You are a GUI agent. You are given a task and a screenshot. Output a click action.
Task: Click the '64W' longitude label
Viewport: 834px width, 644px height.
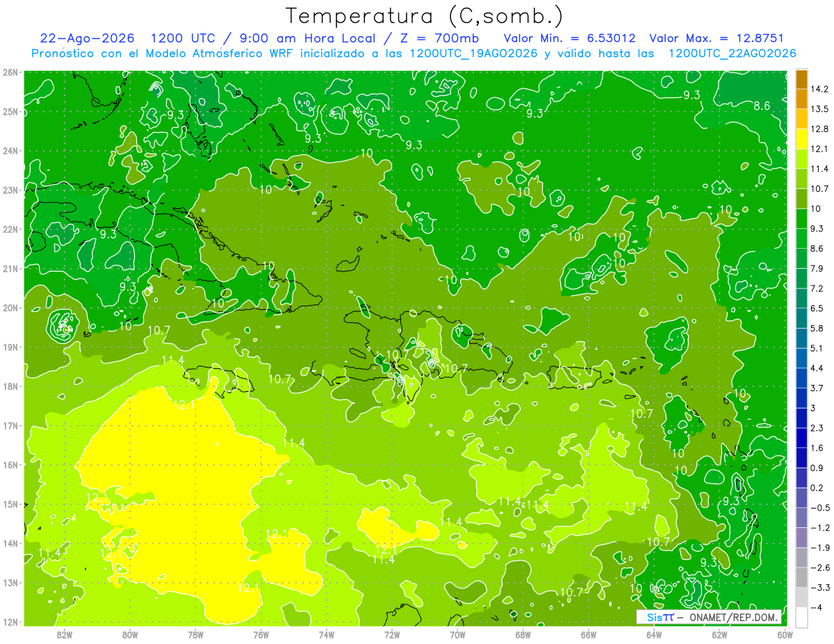pos(654,634)
